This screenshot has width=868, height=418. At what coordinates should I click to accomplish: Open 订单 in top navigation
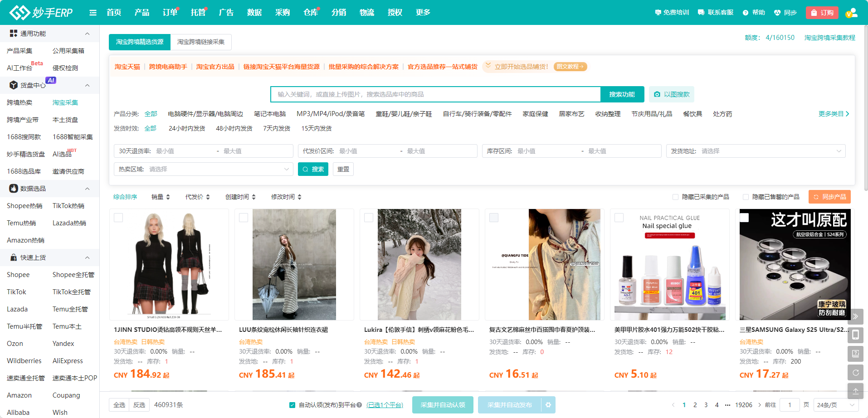coord(170,13)
